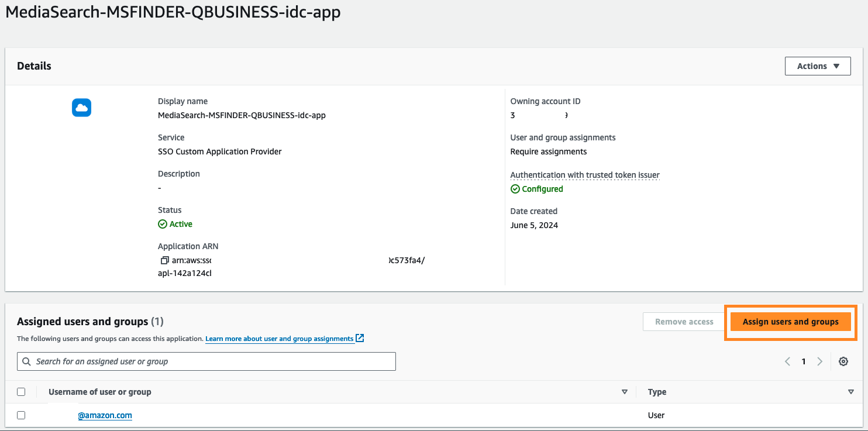The height and width of the screenshot is (431, 868).
Task: Click the Configured status text
Action: 543,189
